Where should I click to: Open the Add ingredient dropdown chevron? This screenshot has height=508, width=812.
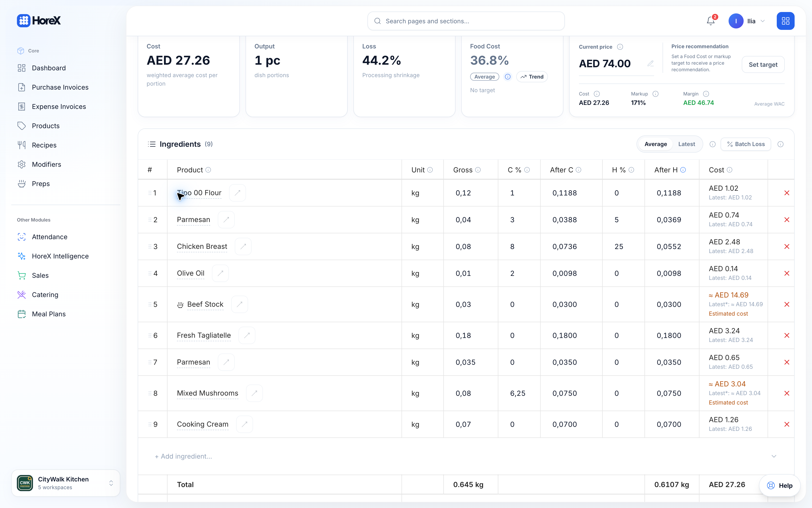coord(774,456)
